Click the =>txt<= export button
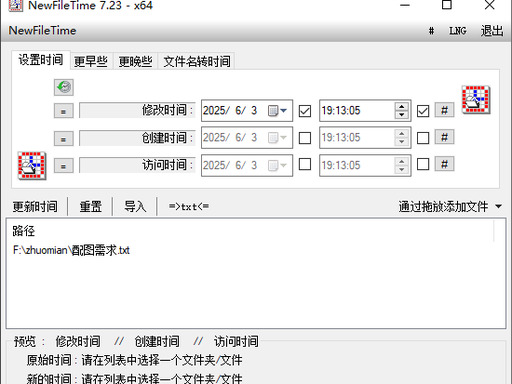This screenshot has height=384, width=512. pyautogui.click(x=189, y=207)
